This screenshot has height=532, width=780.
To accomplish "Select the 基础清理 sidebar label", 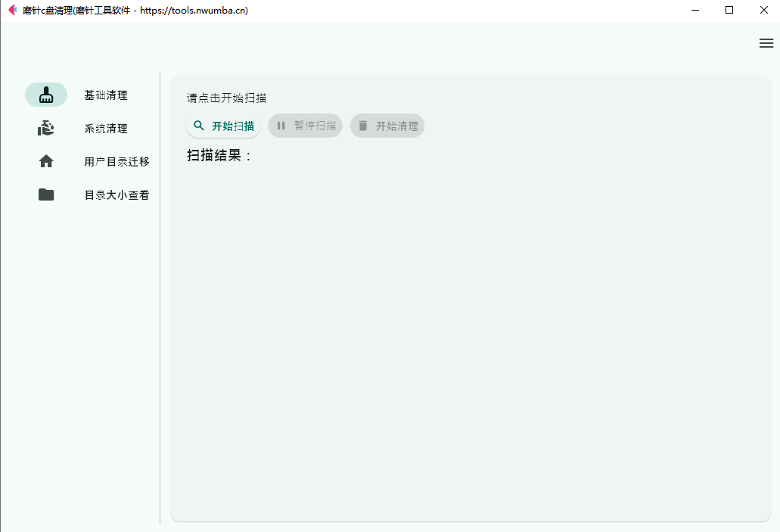I will [106, 95].
